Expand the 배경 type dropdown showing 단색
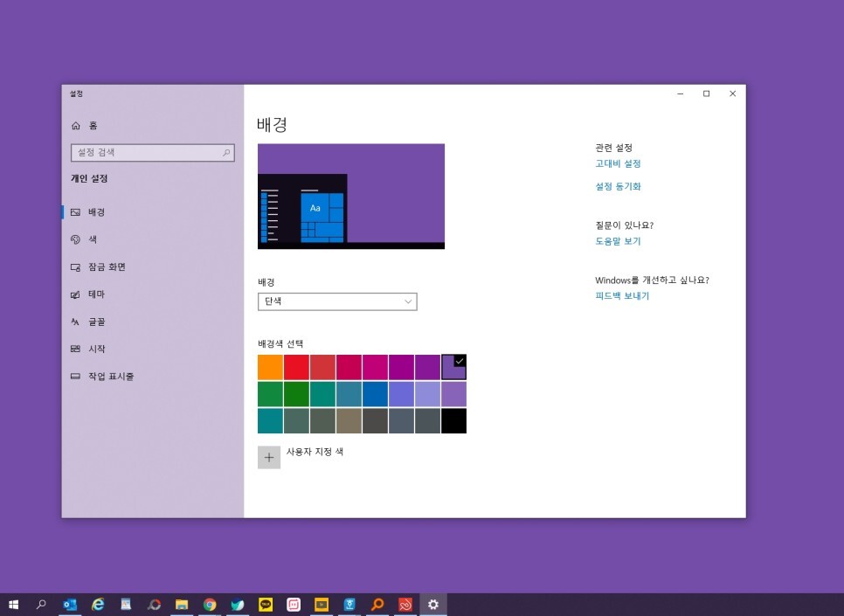This screenshot has height=616, width=844. coord(337,301)
